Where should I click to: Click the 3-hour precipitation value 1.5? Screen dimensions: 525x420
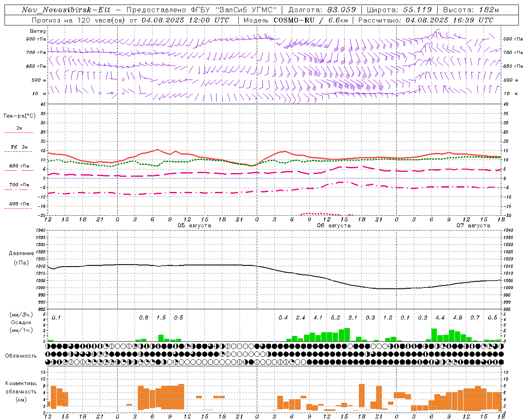(161, 317)
